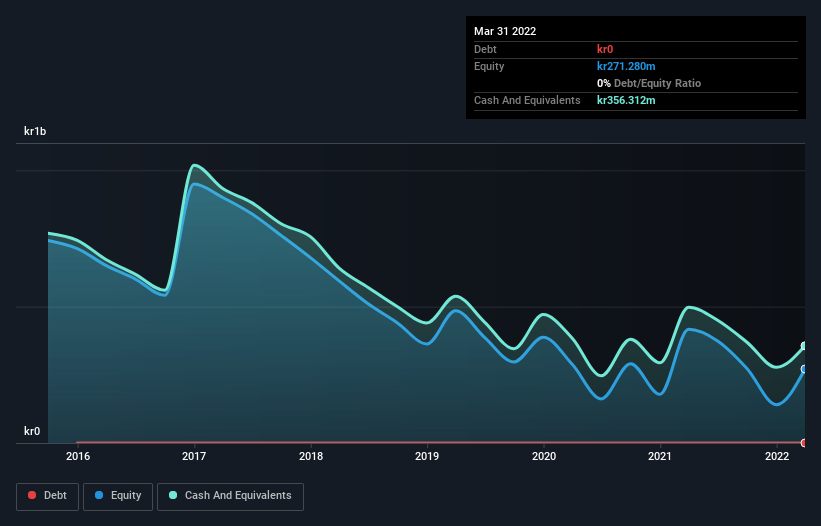
Task: Select the 2021 axis label
Action: coord(660,456)
